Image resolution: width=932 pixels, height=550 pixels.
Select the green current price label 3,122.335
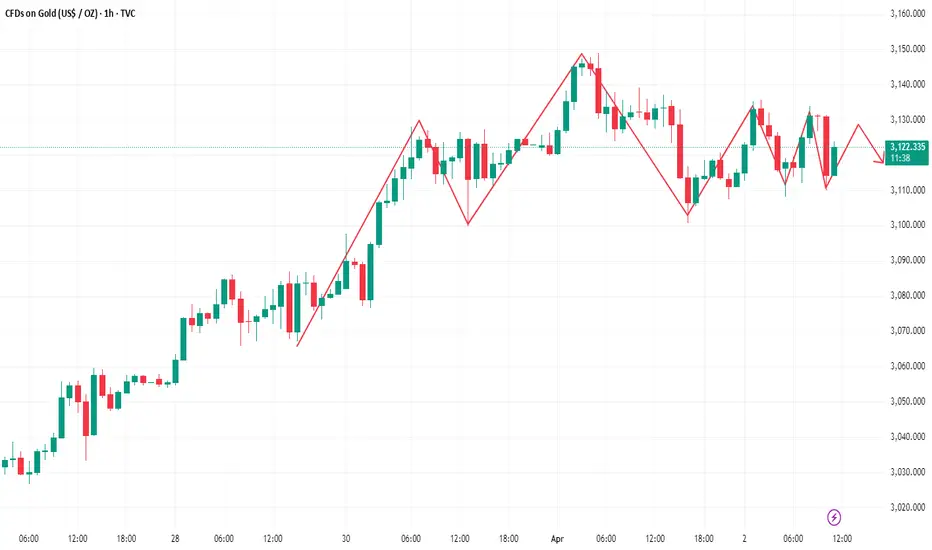pyautogui.click(x=908, y=146)
